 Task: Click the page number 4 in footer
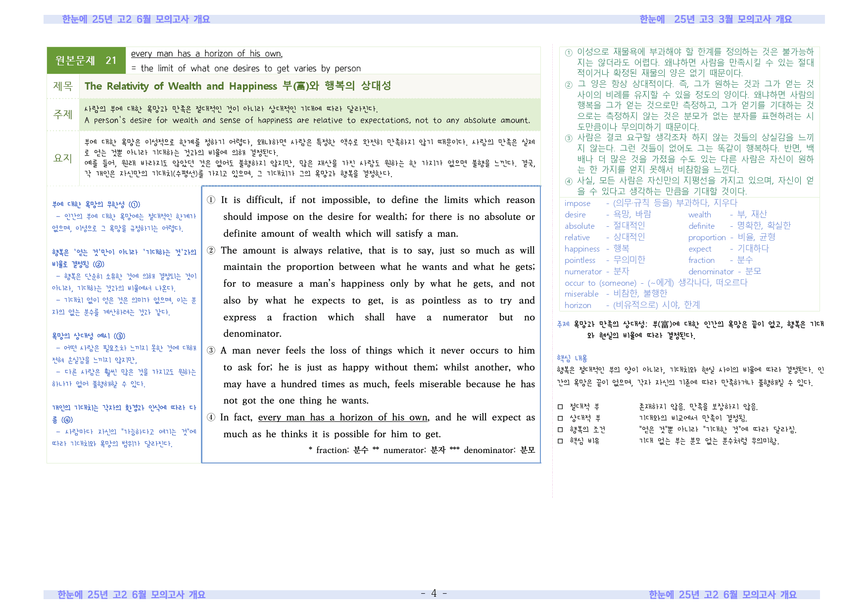point(434,593)
